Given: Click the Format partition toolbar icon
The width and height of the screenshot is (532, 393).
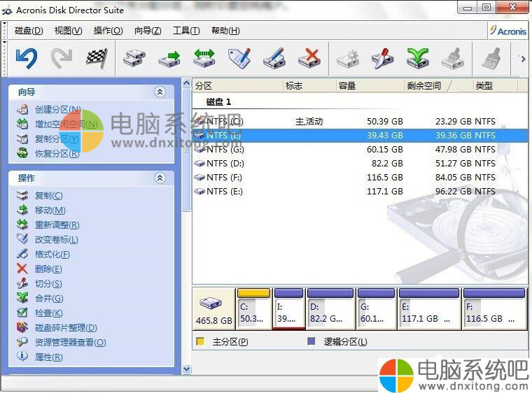Looking at the screenshot, I should (274, 58).
